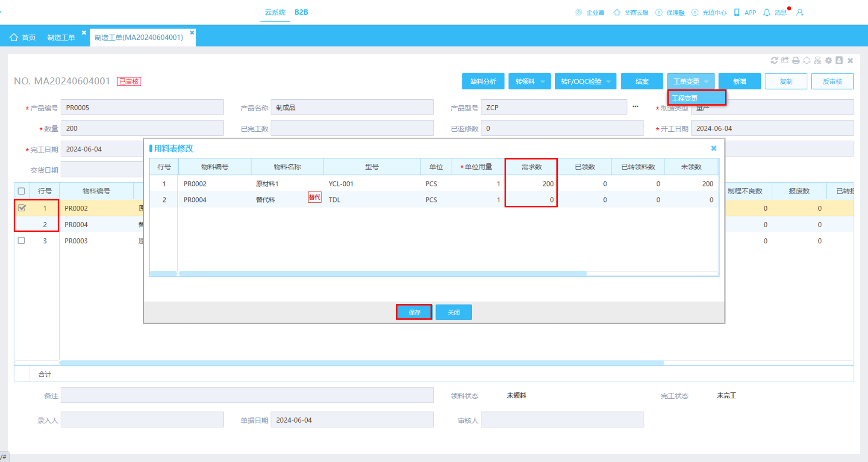Click the main table horizontal scrollbar
The width and height of the screenshot is (868, 462).
(x=362, y=363)
